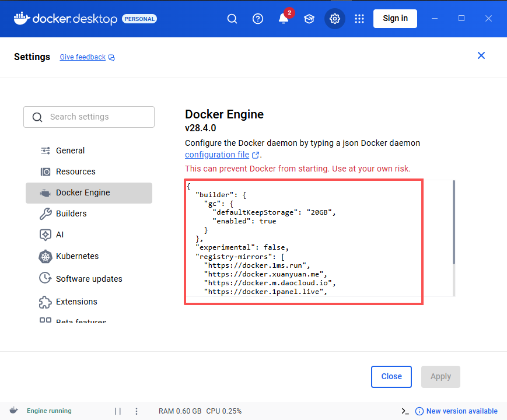Screen dimensions: 507x420
Task: Open the apps grid icon
Action: [359, 19]
